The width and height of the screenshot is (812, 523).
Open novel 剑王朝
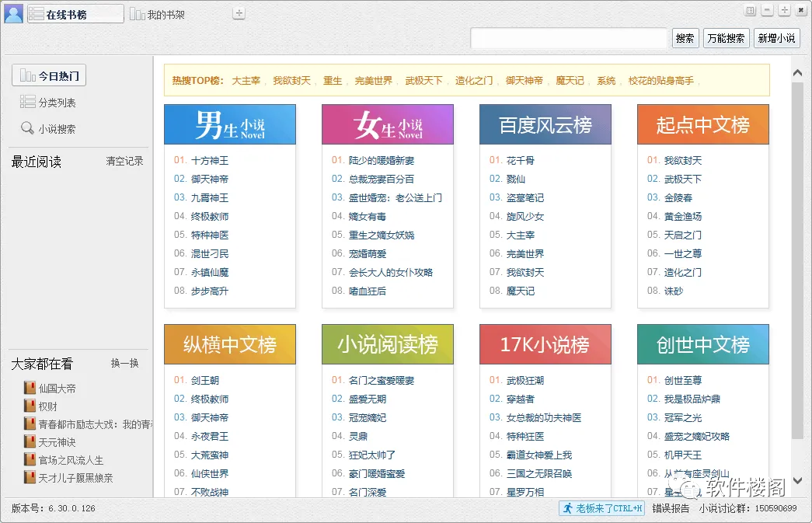tap(205, 381)
